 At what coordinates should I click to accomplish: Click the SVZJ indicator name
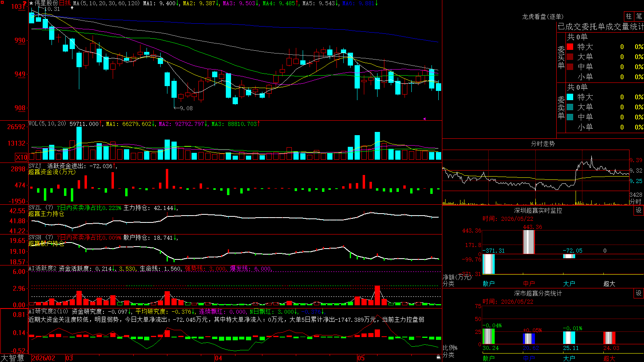(35, 166)
